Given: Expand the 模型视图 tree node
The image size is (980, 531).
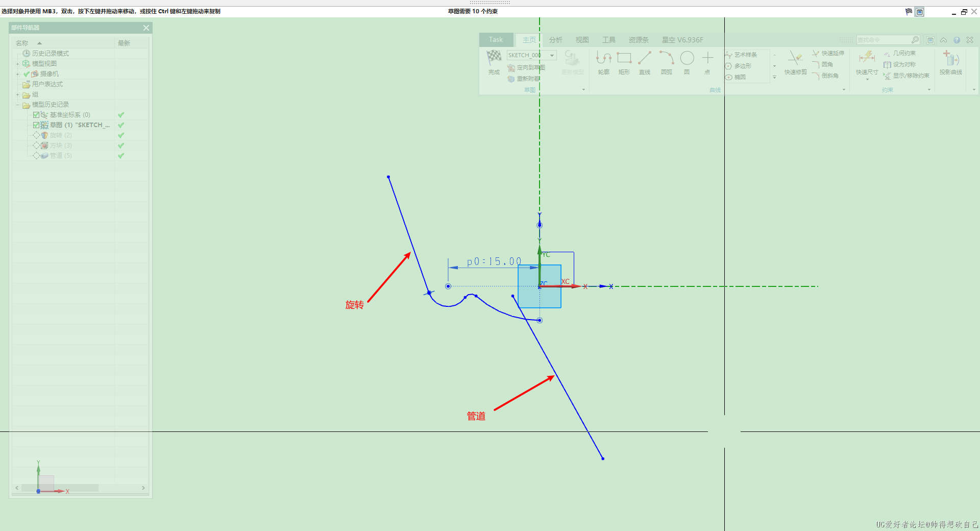Looking at the screenshot, I should 17,64.
